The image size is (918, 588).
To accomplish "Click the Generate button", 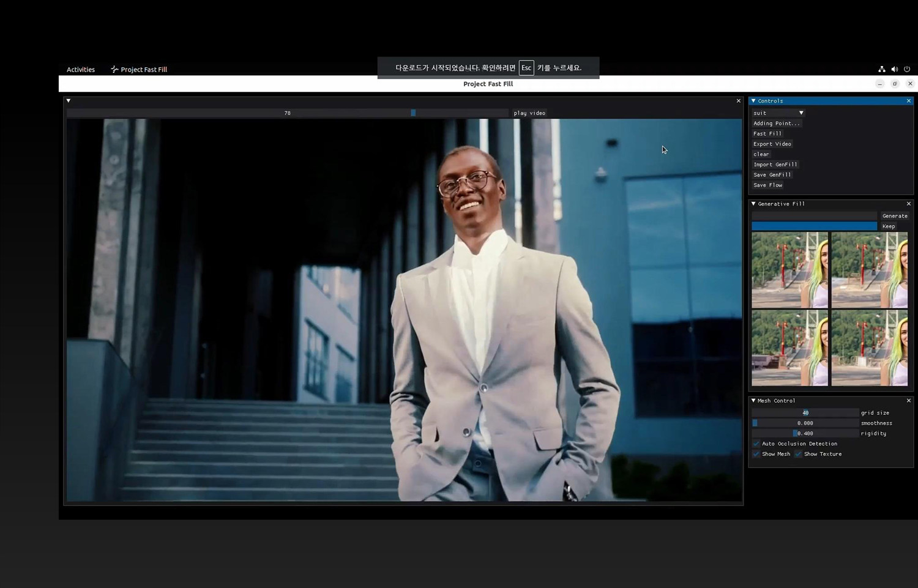I will point(894,216).
